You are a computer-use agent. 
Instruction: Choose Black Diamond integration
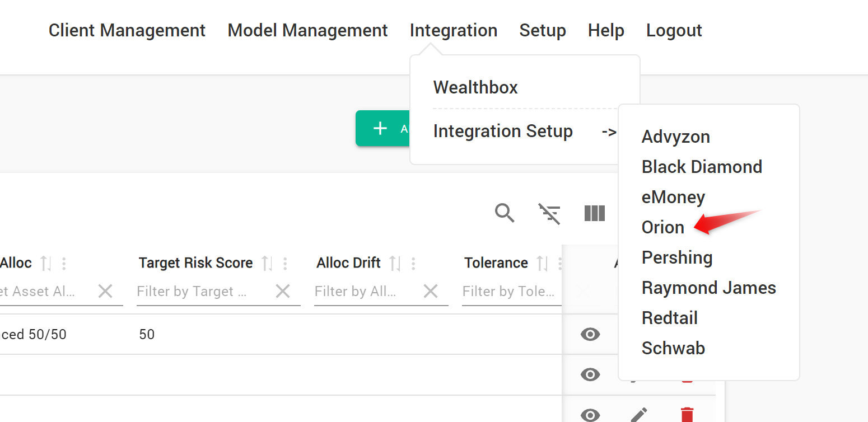[x=702, y=167]
